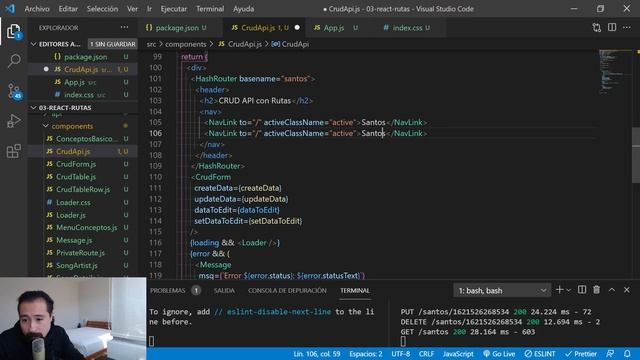Image resolution: width=640 pixels, height=360 pixels.
Task: Open CrudTableRow.js in the file tree
Action: (83, 189)
